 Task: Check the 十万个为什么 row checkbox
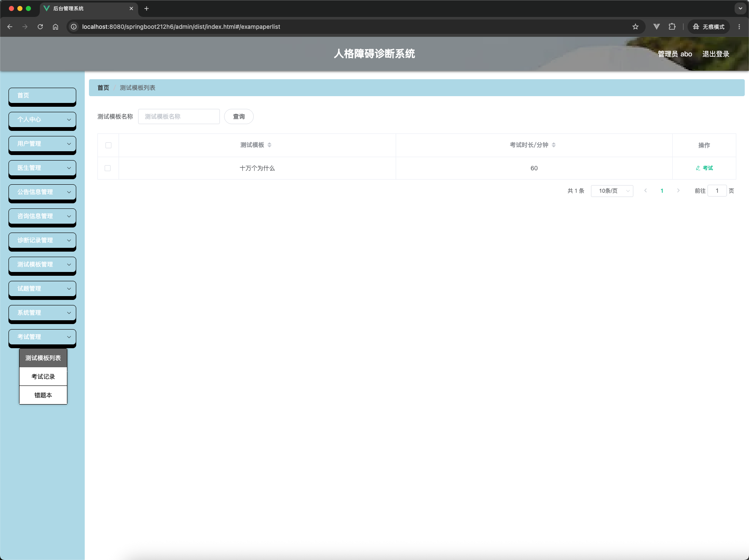[108, 168]
